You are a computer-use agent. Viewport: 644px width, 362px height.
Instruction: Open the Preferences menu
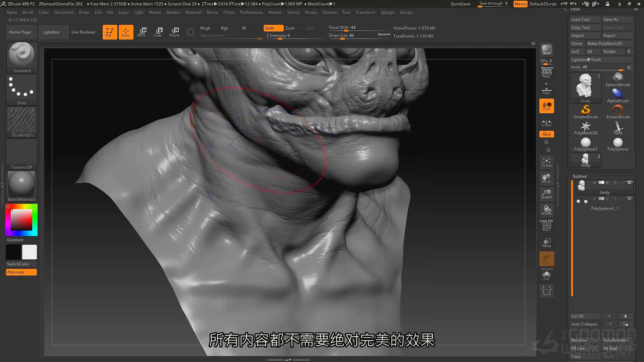tap(251, 12)
